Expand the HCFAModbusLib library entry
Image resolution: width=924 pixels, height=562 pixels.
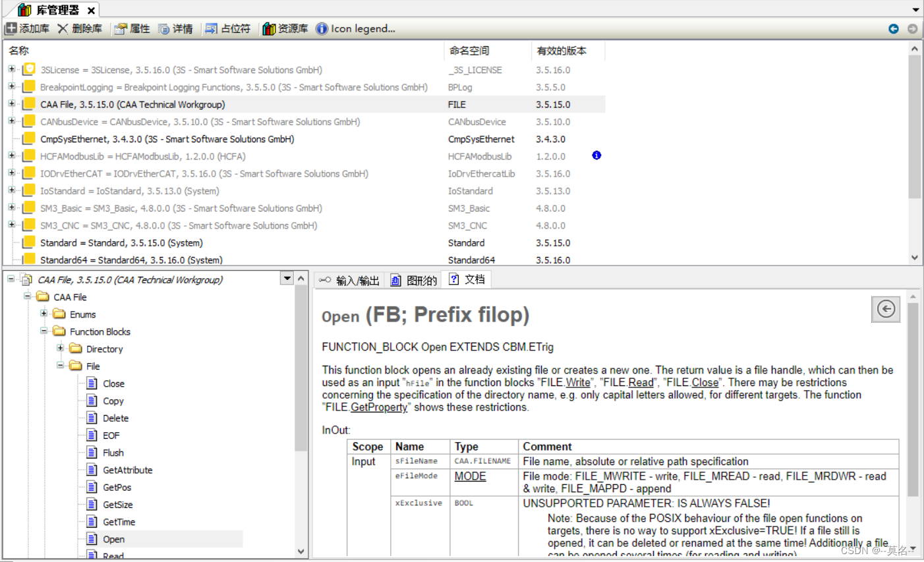[x=11, y=155]
